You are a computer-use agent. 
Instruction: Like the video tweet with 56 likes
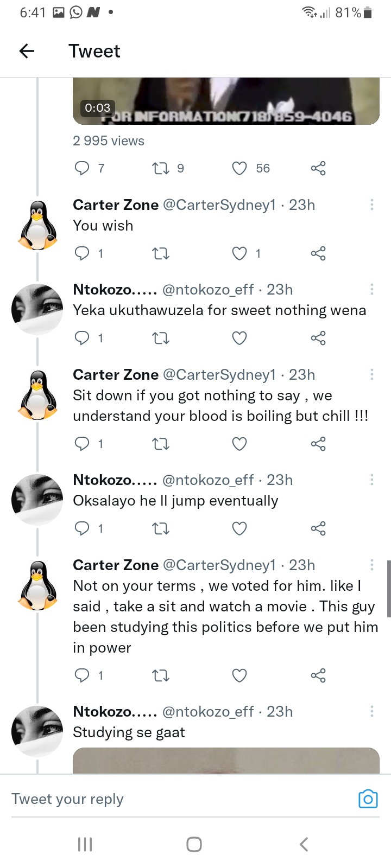[239, 168]
